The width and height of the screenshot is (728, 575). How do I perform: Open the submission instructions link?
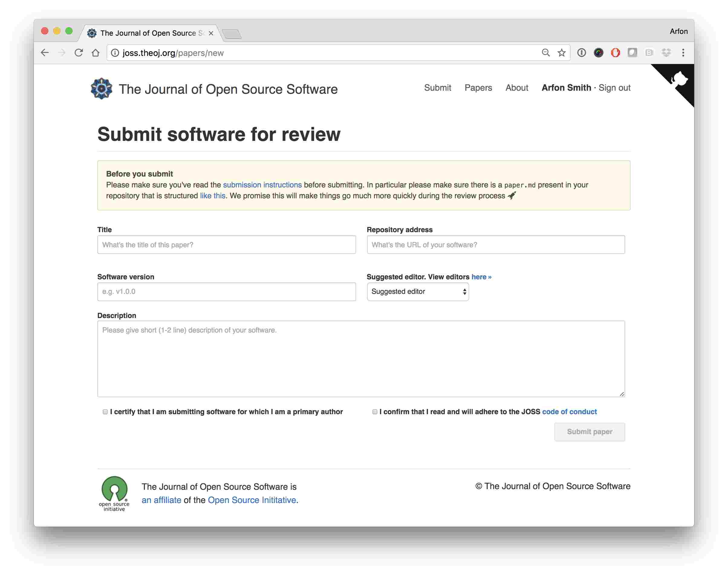pyautogui.click(x=262, y=185)
